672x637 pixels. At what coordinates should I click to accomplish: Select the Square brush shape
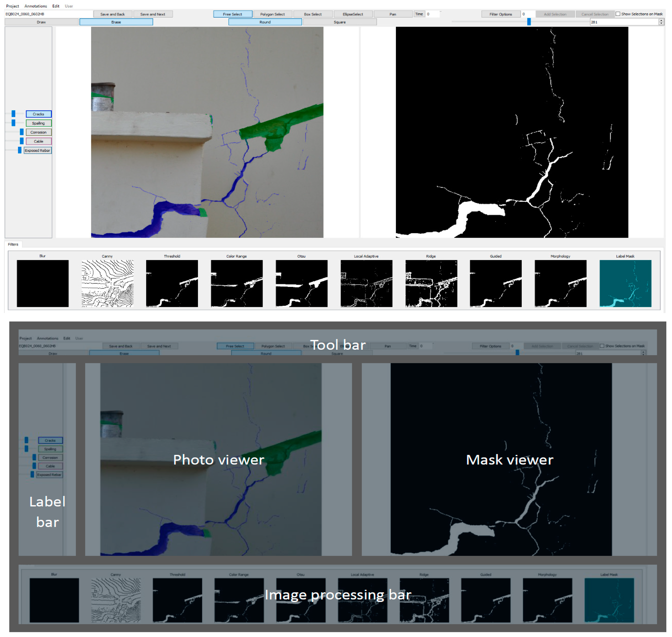(x=339, y=22)
